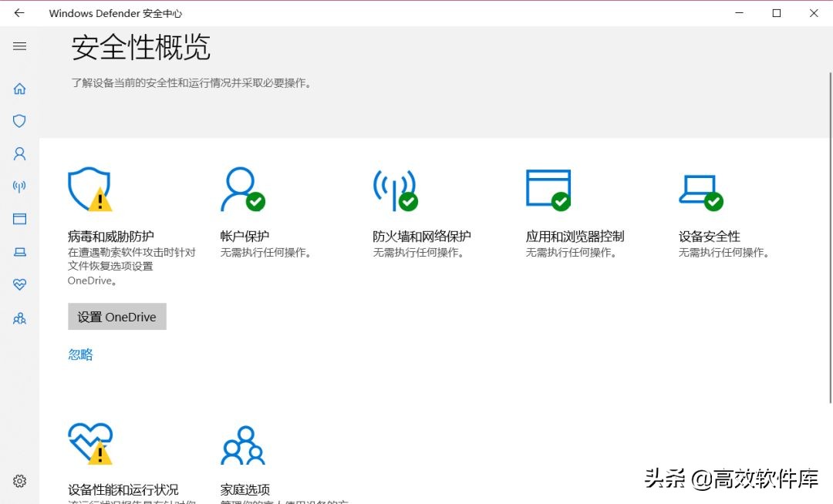Select the sidebar laptop device security icon
The image size is (833, 504).
(x=20, y=251)
